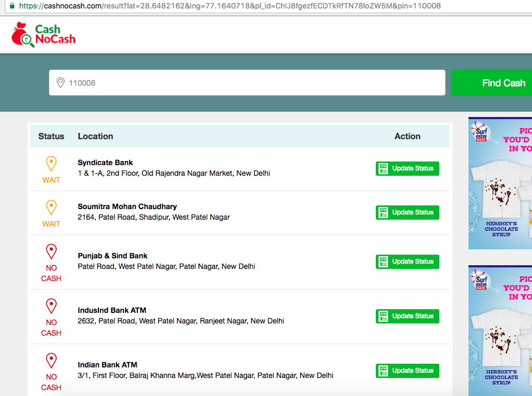Click the Old Rajendra Nagar Market address

(174, 174)
